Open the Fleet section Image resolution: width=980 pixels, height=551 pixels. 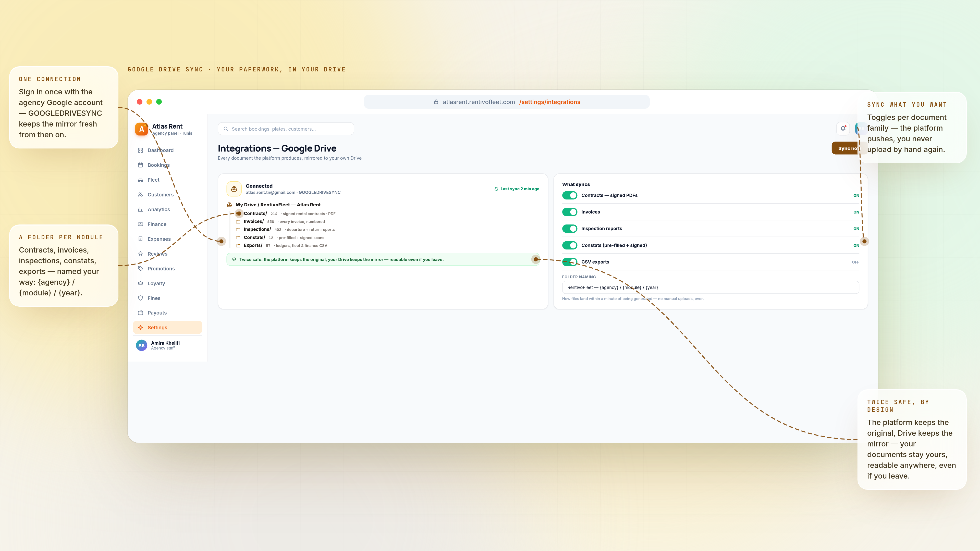click(167, 180)
